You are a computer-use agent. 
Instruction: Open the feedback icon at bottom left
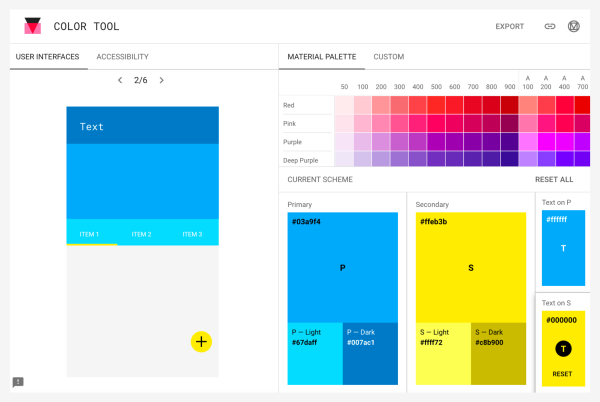(x=18, y=382)
